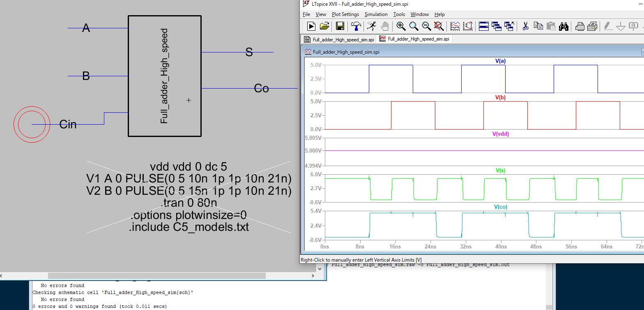
Task: Open the Simulation menu
Action: (x=376, y=14)
